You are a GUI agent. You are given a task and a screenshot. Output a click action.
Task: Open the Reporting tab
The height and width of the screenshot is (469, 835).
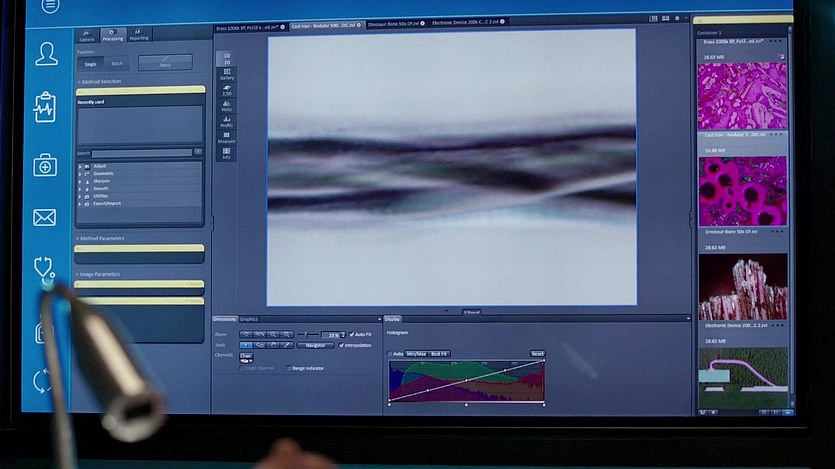pyautogui.click(x=139, y=35)
